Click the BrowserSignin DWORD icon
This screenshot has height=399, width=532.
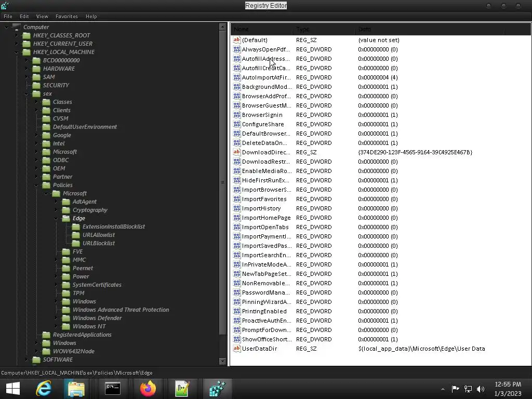237,115
